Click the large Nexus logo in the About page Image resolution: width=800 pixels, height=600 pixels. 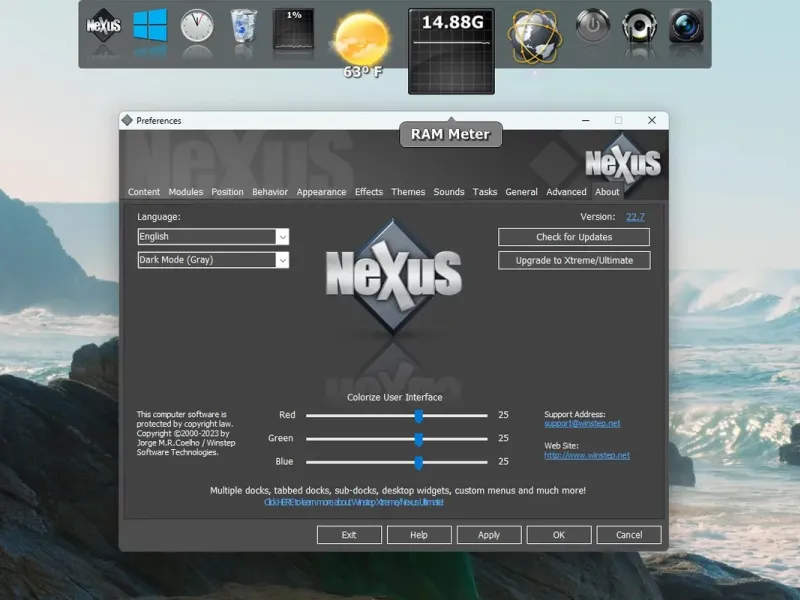coord(393,276)
